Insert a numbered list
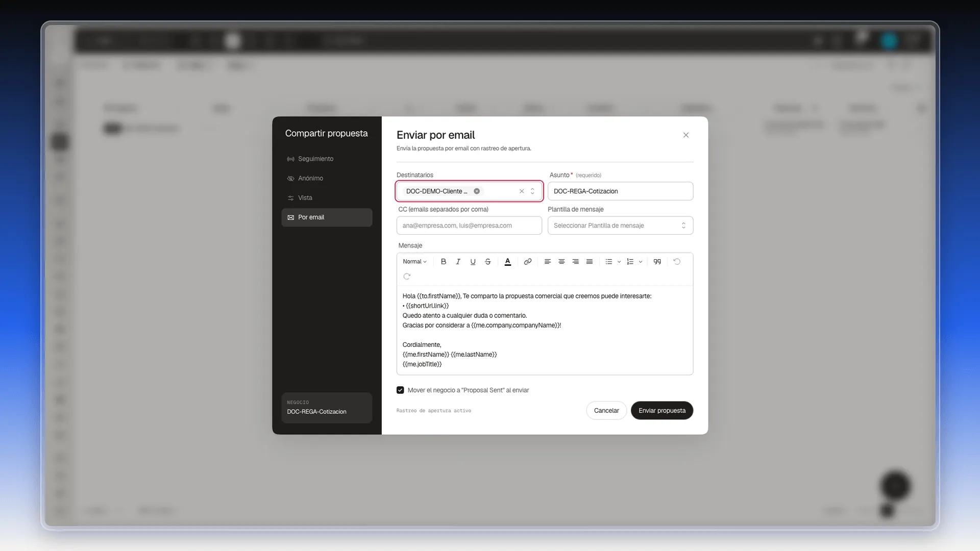The height and width of the screenshot is (551, 980). (630, 262)
